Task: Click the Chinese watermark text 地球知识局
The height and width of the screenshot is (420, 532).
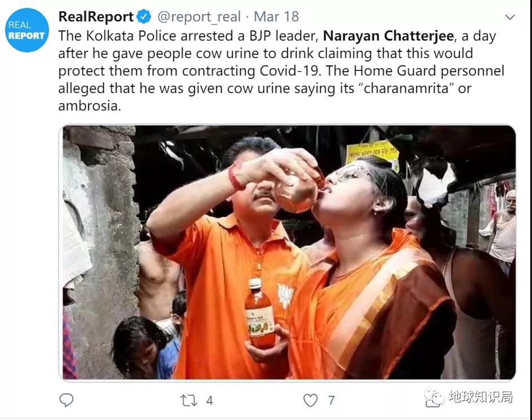Action: coord(481,397)
